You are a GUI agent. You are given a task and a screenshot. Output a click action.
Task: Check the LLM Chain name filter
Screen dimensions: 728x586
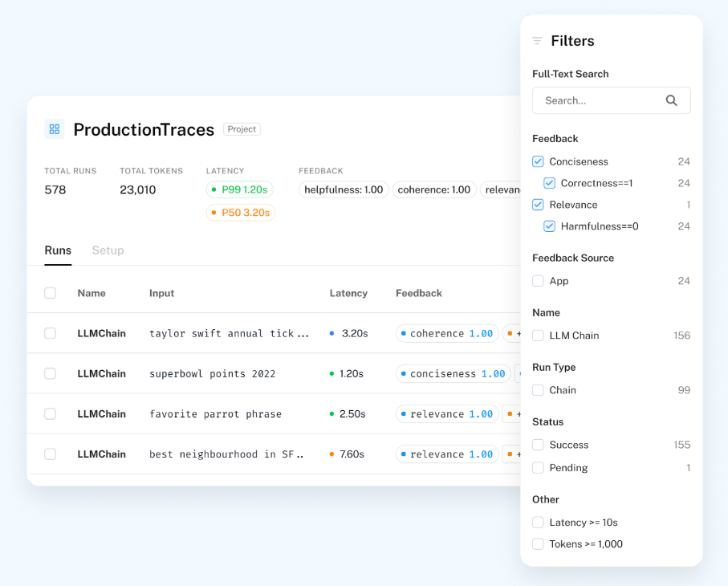coord(538,336)
